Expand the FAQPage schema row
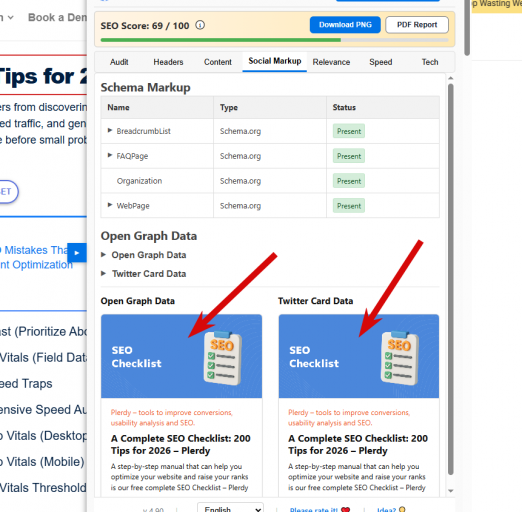The width and height of the screenshot is (522, 512). (110, 155)
